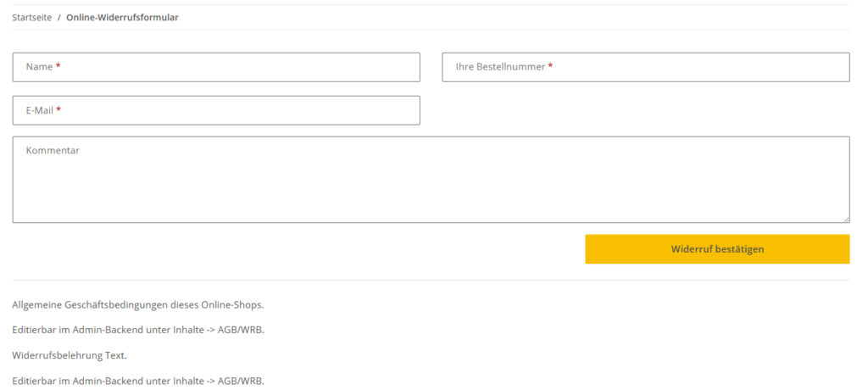Click the Online-Widerrufsformular breadcrumb item
Viewport: 868px width, 390px height.
[x=122, y=17]
